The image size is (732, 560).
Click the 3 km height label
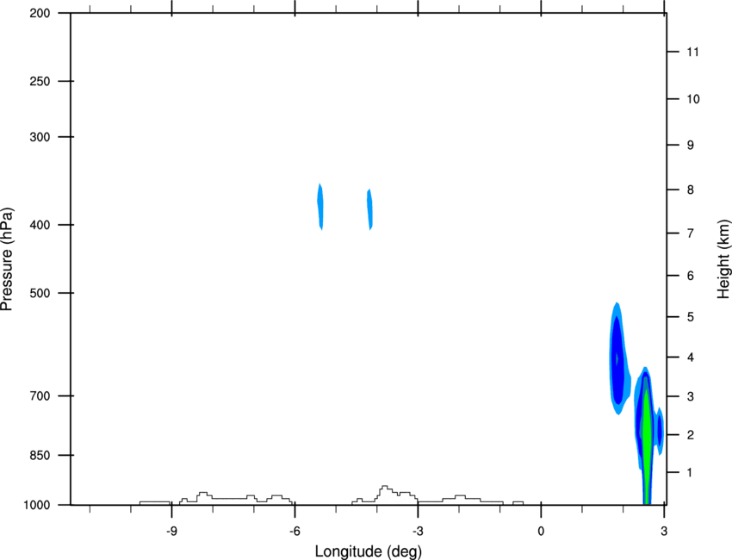(691, 396)
